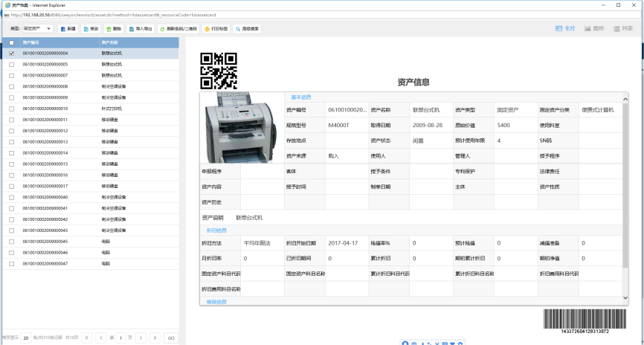Uncheck the row for asset 0610010002009000004
The height and width of the screenshot is (345, 644).
click(11, 54)
